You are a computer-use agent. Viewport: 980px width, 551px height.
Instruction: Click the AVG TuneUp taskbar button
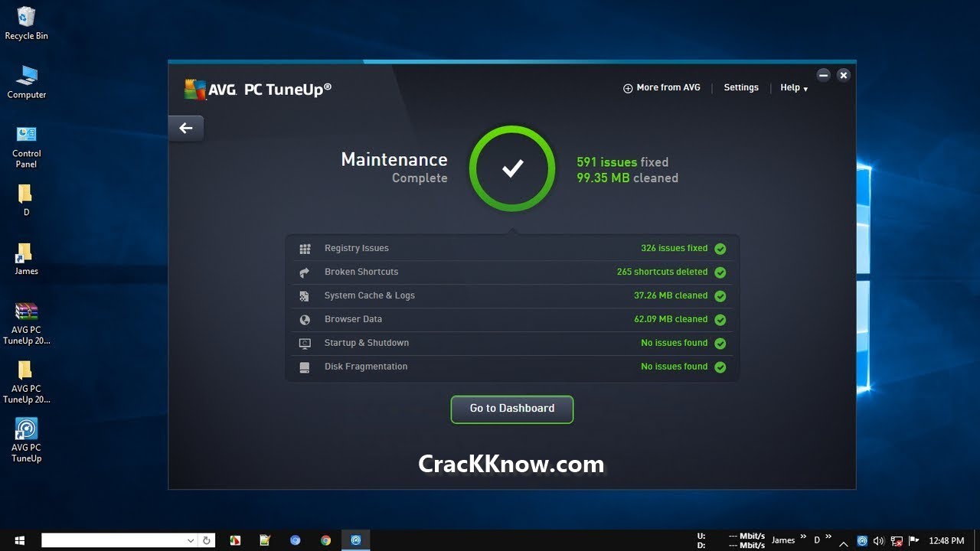(356, 540)
